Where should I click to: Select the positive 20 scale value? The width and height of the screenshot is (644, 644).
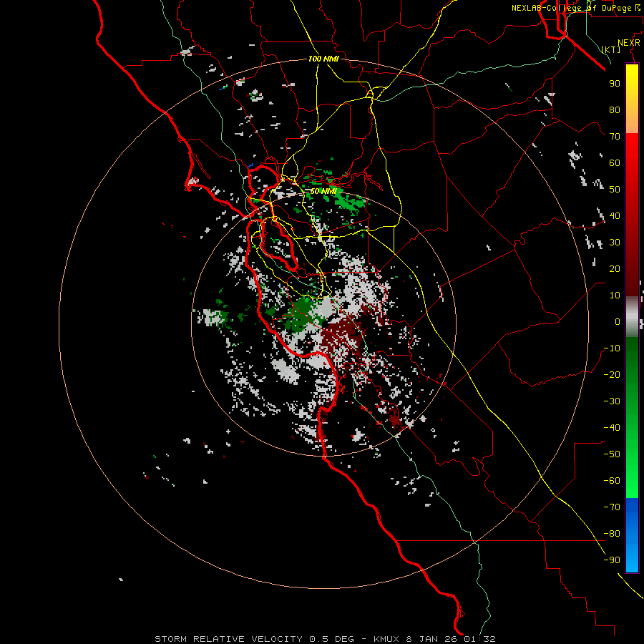coord(615,268)
